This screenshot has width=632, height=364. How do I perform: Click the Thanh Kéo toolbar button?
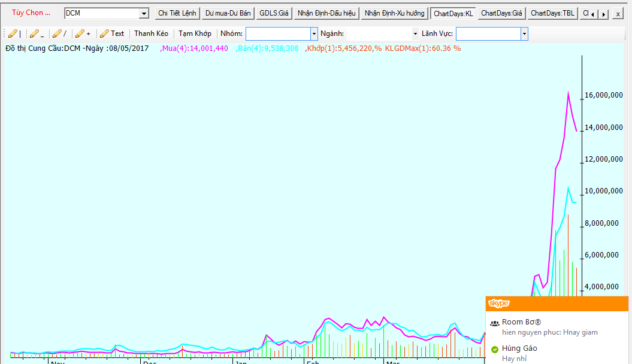click(x=151, y=34)
